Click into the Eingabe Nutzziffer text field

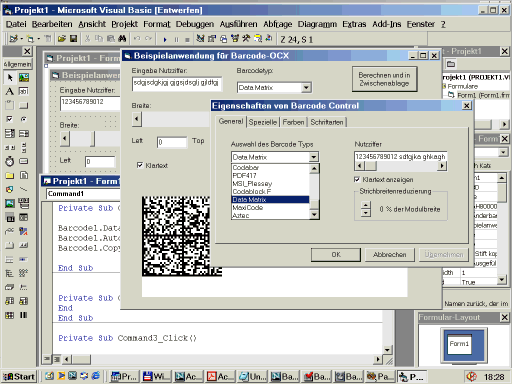(x=177, y=84)
